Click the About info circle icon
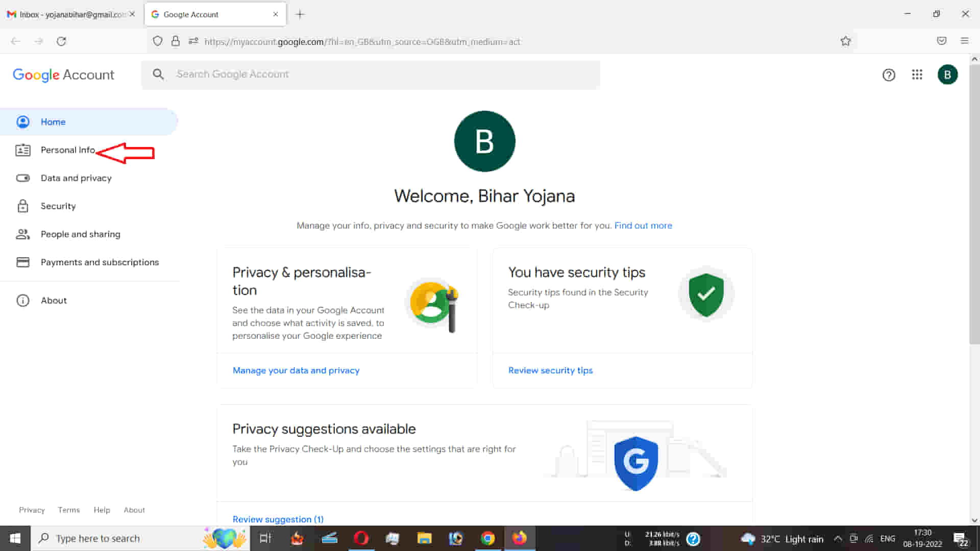This screenshot has height=551, width=980. pyautogui.click(x=23, y=300)
